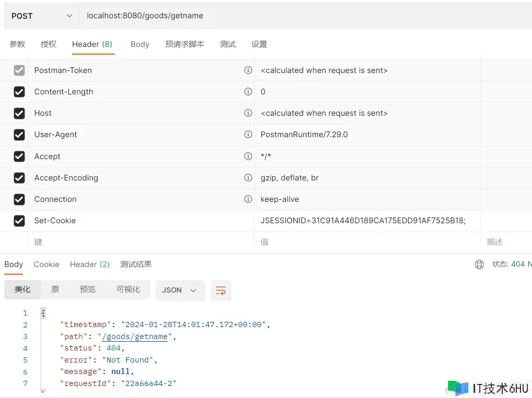Uncheck the Accept header checkbox

tap(19, 156)
